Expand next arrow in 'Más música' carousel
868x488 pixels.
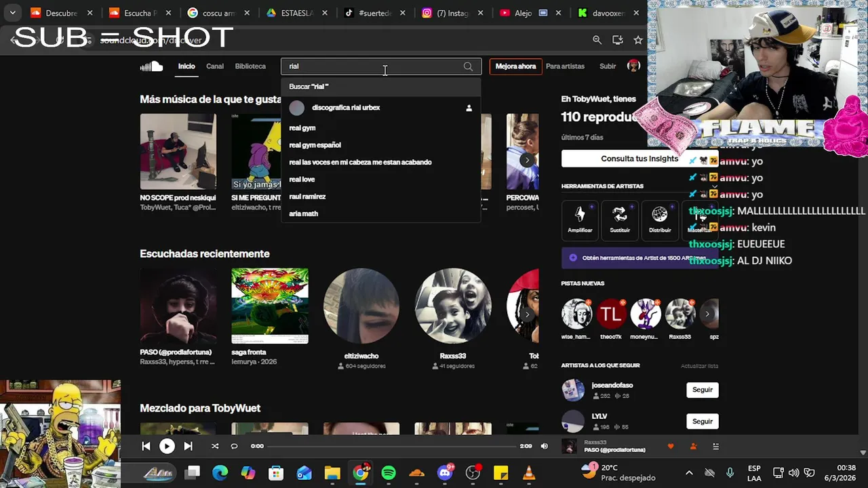pyautogui.click(x=527, y=161)
